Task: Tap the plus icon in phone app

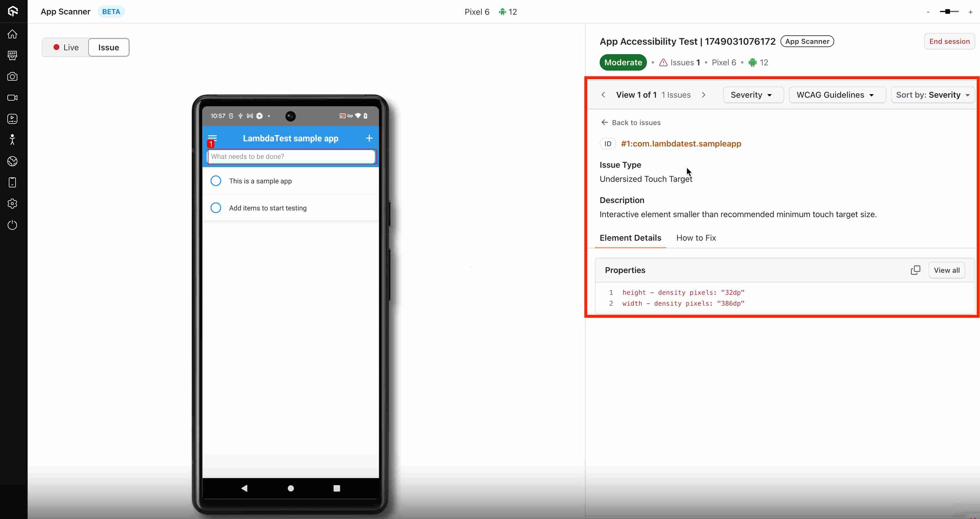Action: 369,138
